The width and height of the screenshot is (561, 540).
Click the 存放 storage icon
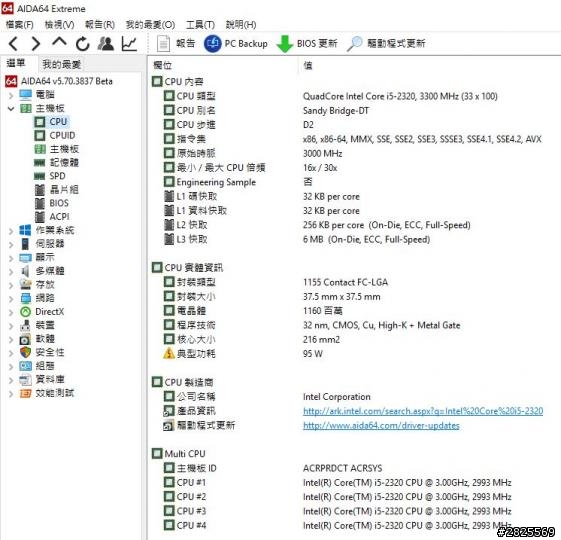pos(25,285)
